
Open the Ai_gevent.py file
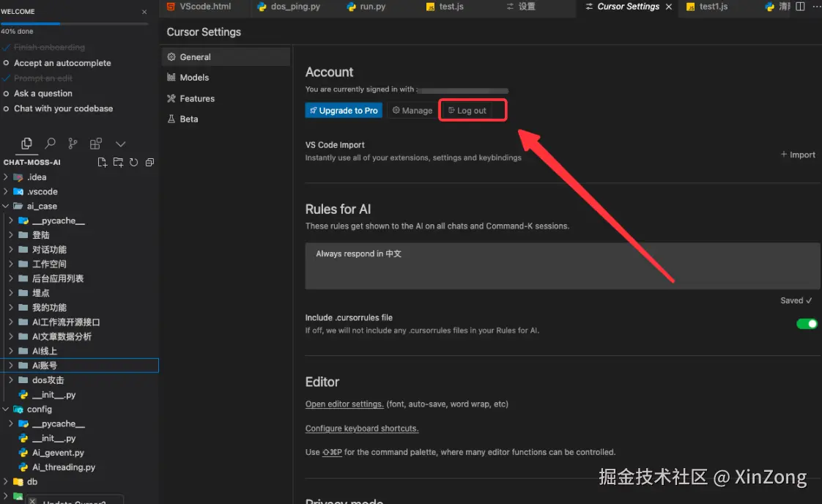click(58, 453)
